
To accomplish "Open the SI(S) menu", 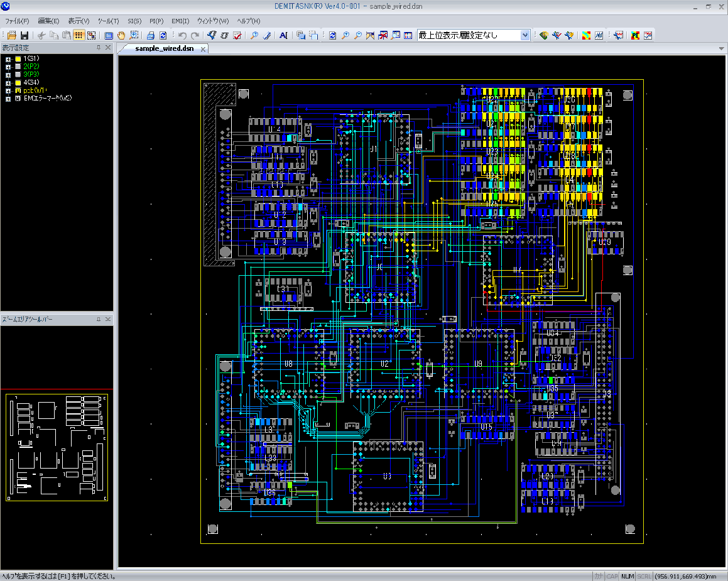I will (134, 21).
